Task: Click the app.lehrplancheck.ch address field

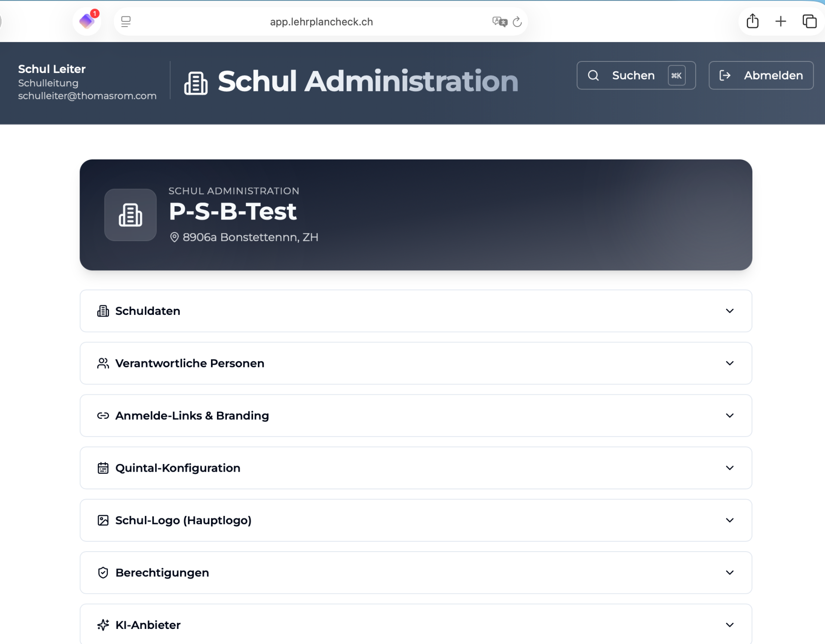Action: point(321,21)
